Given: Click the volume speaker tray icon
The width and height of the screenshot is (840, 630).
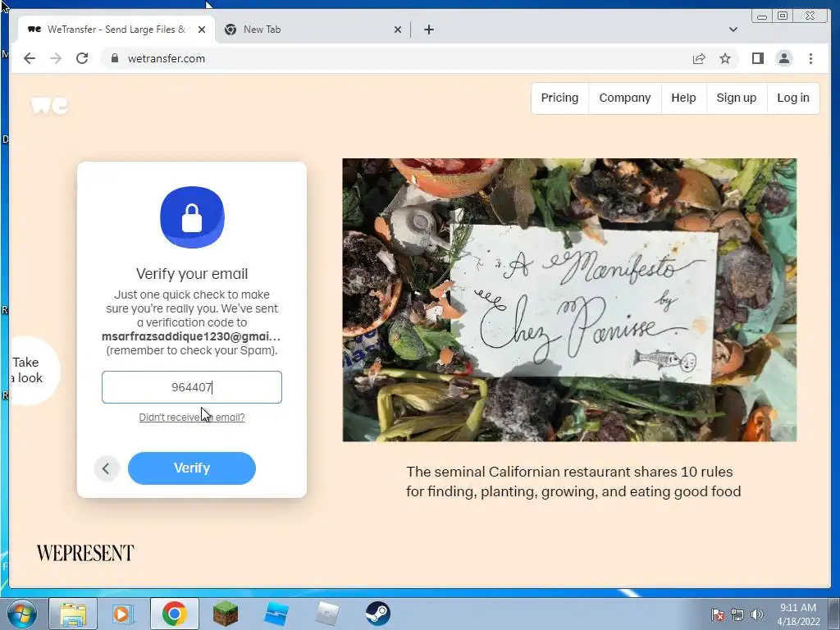Looking at the screenshot, I should point(756,614).
